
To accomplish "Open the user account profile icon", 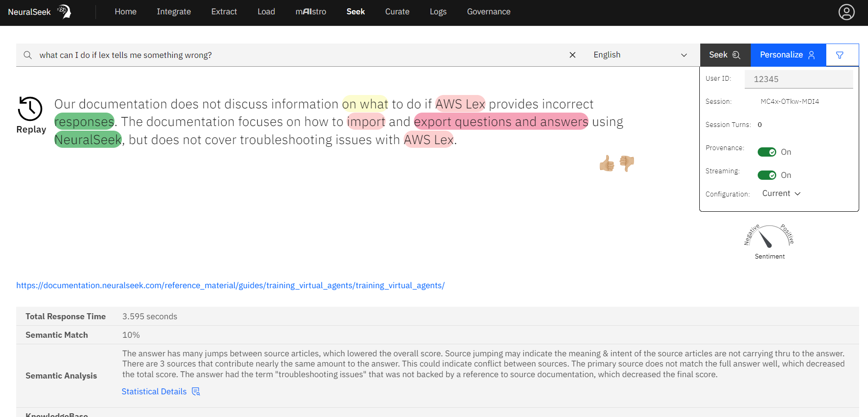I will pyautogui.click(x=846, y=12).
